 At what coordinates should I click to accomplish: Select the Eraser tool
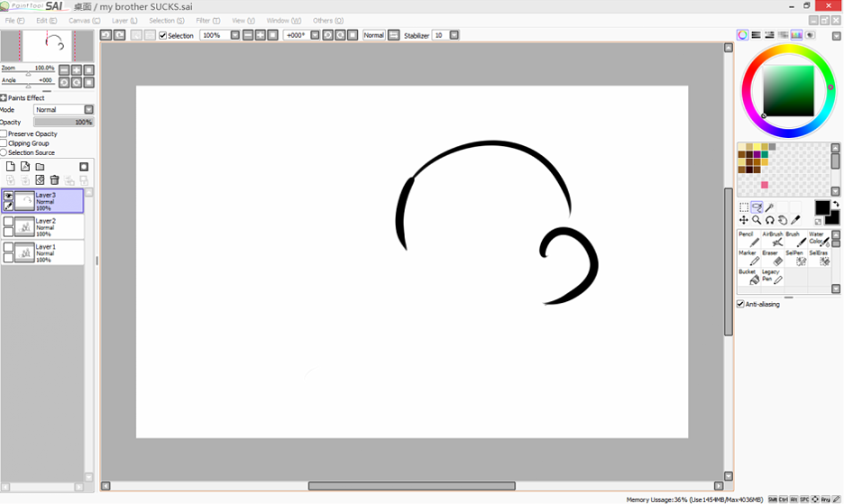pos(772,258)
